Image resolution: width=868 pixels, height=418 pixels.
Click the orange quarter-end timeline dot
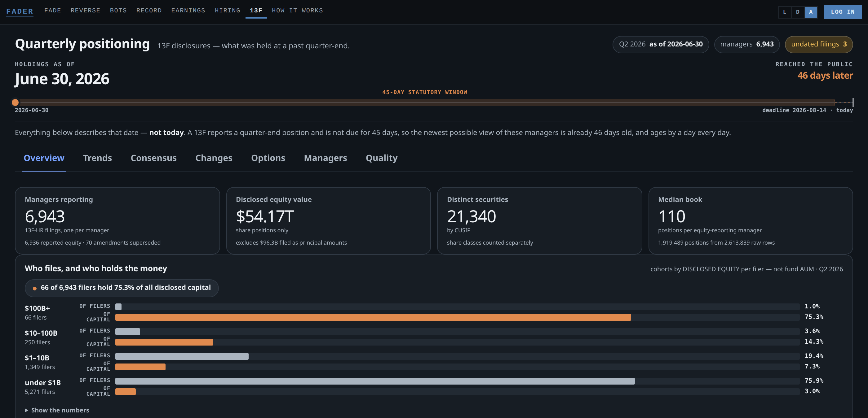point(15,102)
